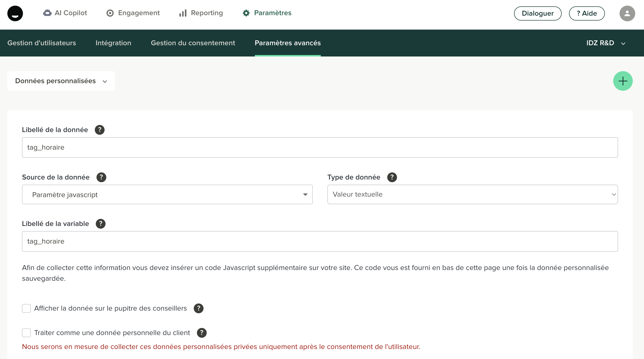Click the black smiley logo icon
Viewport: 644px width, 359px height.
tap(15, 13)
